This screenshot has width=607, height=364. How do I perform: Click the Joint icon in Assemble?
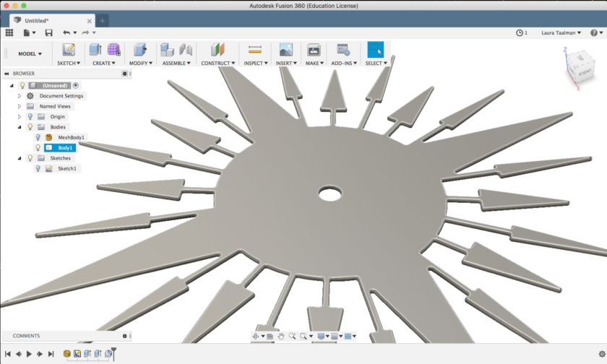pos(186,50)
